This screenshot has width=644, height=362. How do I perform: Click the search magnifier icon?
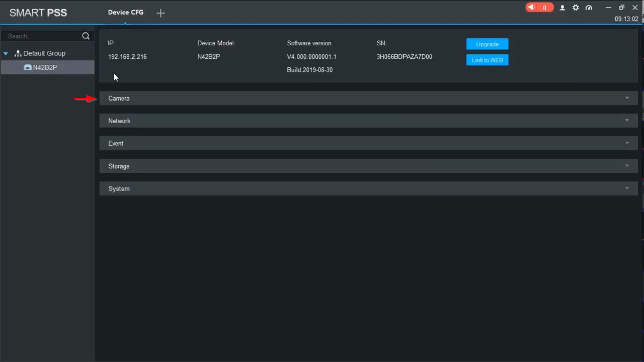86,36
